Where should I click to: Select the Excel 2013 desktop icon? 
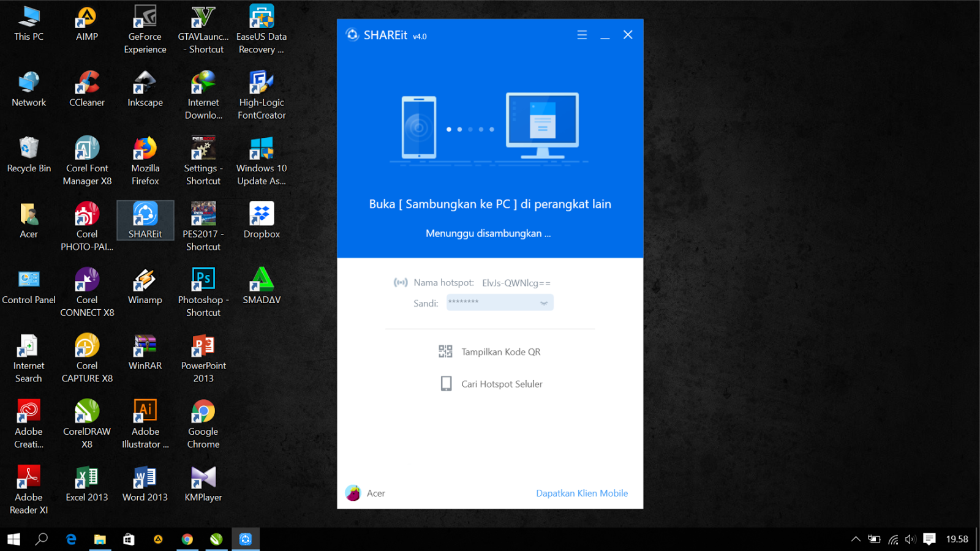tap(87, 484)
